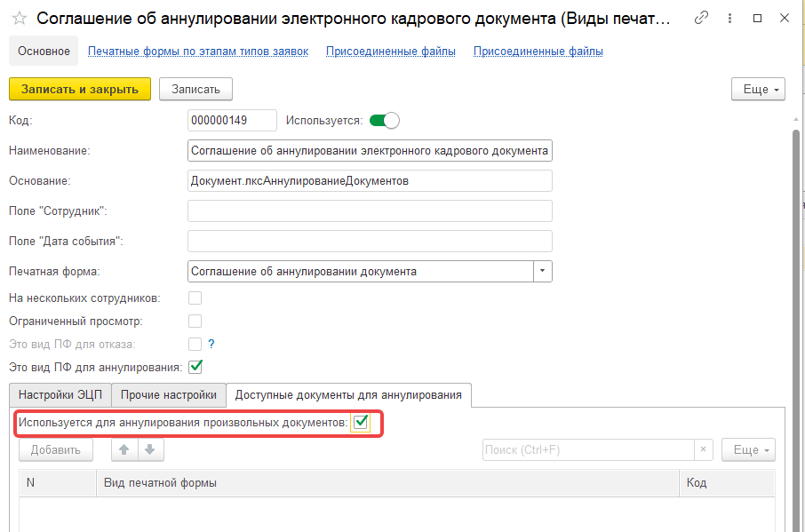Toggle the 'Используется' switch
The height and width of the screenshot is (532, 805).
click(x=384, y=121)
